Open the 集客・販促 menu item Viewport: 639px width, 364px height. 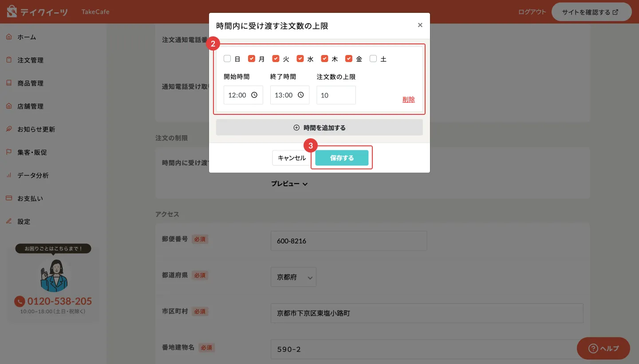click(x=32, y=153)
